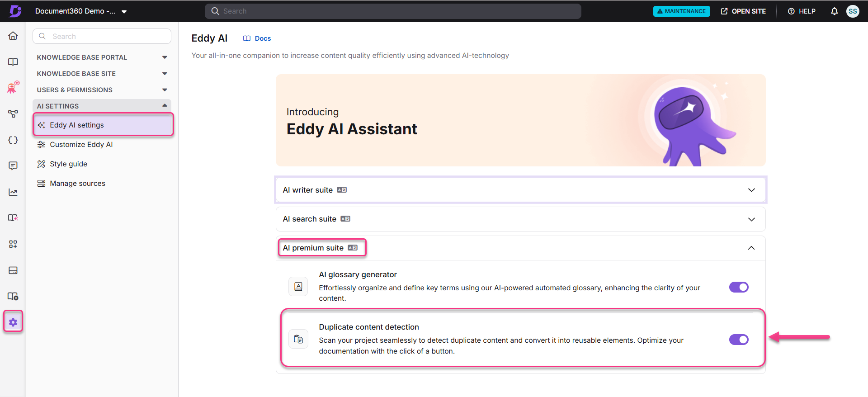The width and height of the screenshot is (868, 397).
Task: Turn off Duplicate content detection toggle
Action: click(x=739, y=340)
